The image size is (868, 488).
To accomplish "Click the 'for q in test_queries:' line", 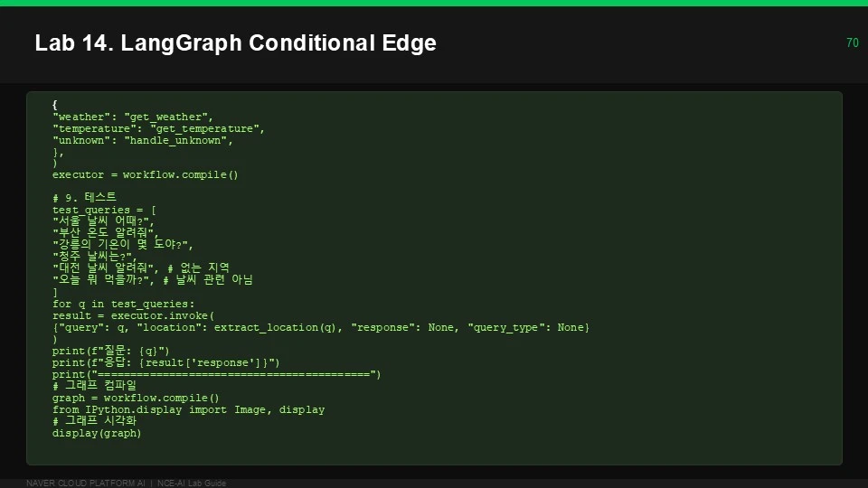I will click(124, 304).
